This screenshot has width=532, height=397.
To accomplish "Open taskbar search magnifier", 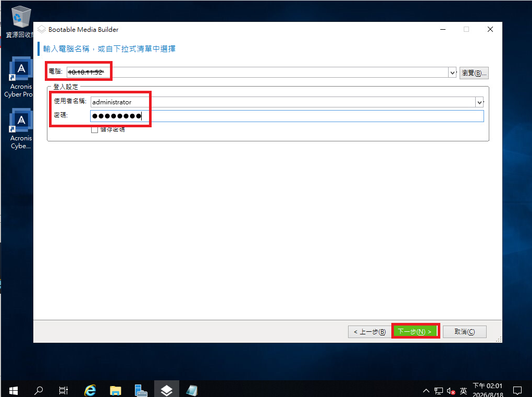I will (x=39, y=390).
